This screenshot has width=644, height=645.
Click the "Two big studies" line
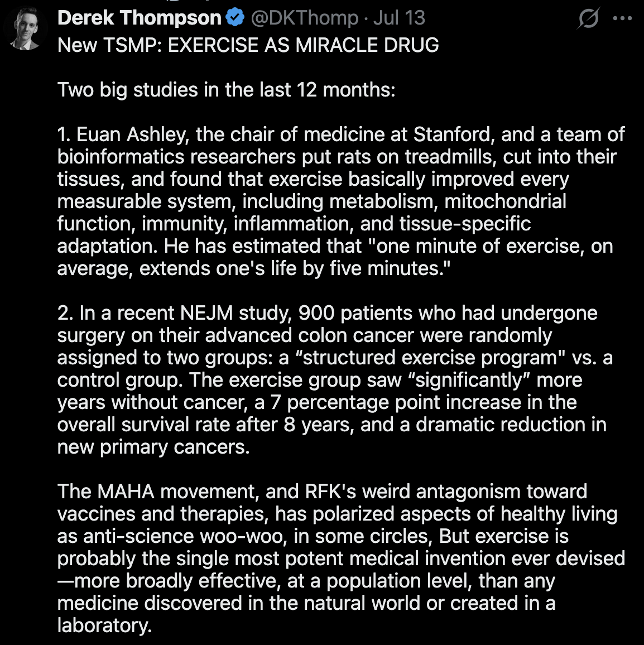[226, 90]
